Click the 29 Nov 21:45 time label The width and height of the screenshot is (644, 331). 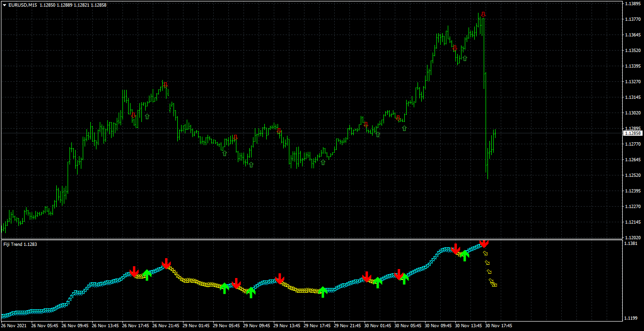(x=348, y=326)
